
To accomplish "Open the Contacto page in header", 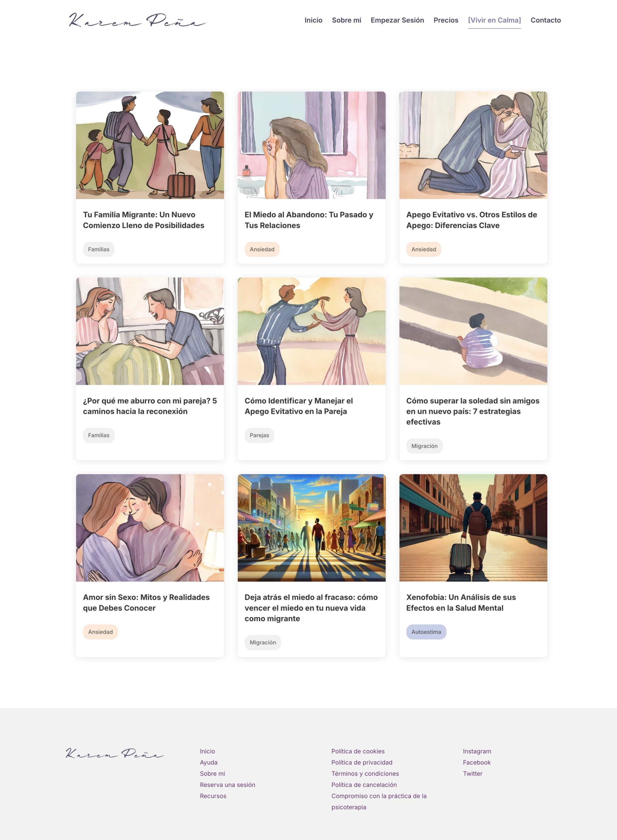I will pyautogui.click(x=545, y=20).
